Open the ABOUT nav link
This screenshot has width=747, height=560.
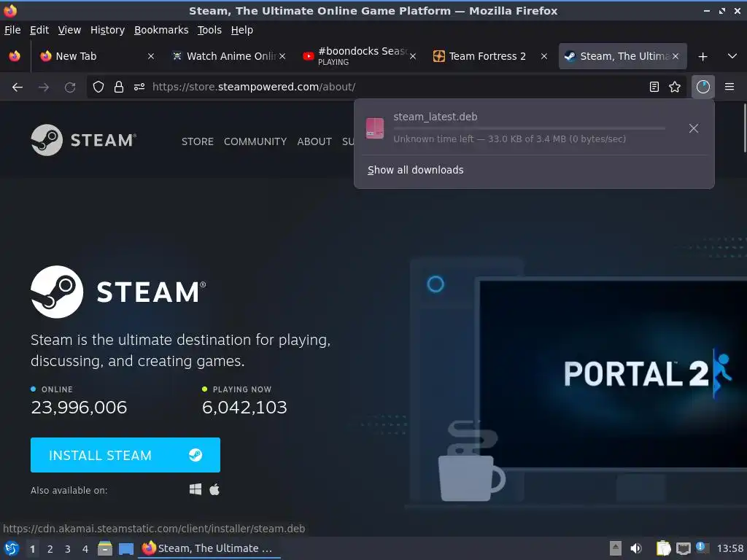314,141
